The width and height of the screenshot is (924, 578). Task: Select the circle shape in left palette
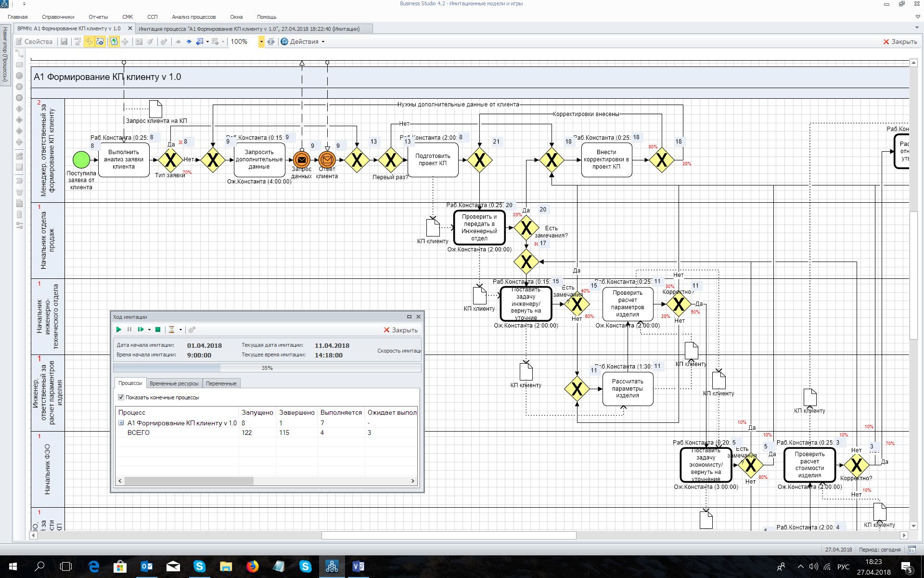coord(19,76)
